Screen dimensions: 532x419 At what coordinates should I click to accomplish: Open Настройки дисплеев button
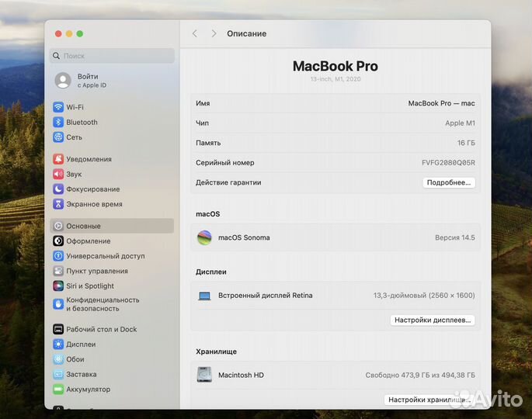point(433,320)
